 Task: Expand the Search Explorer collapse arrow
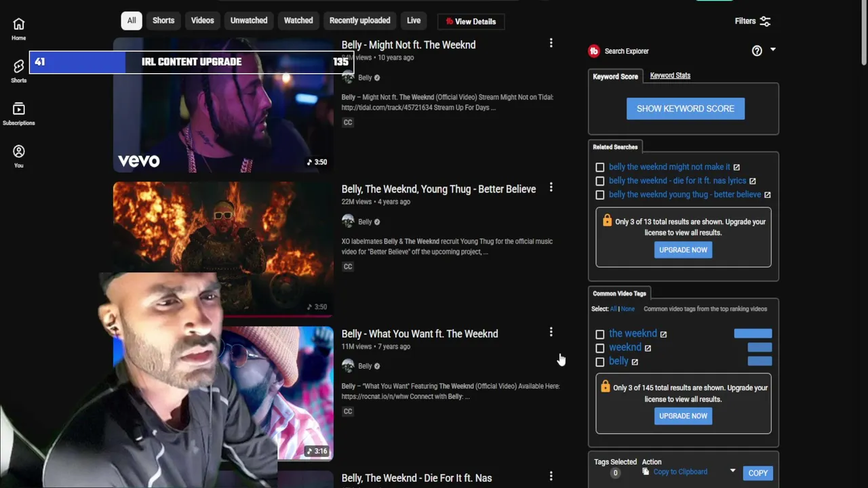click(772, 49)
